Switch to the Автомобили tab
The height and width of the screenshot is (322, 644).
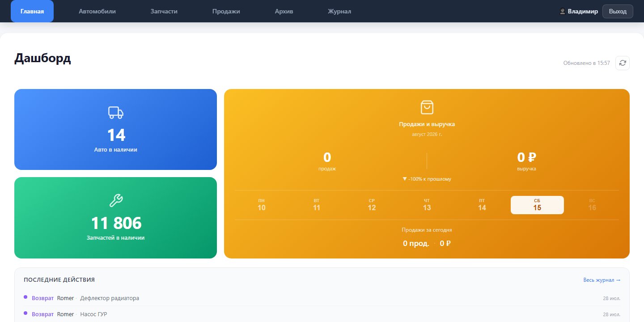coord(97,11)
